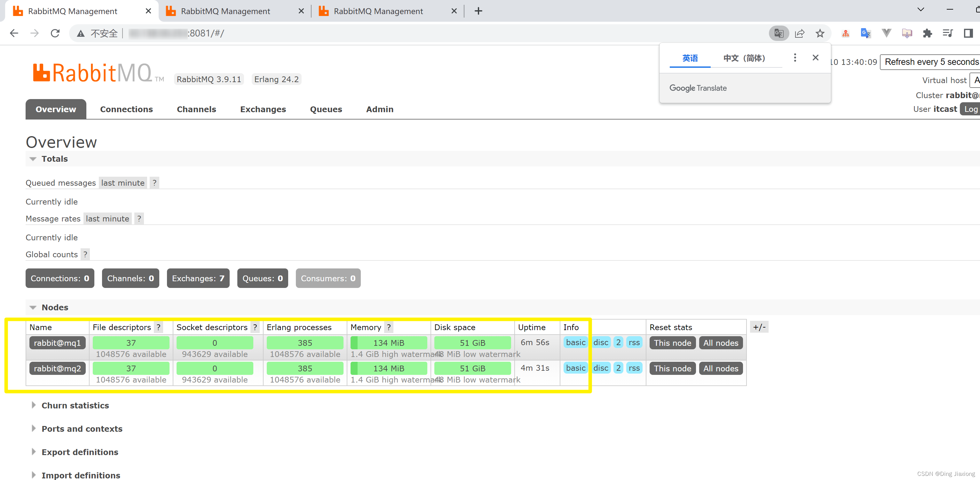Expand the Import definitions section
Image resolution: width=980 pixels, height=480 pixels.
pyautogui.click(x=76, y=475)
